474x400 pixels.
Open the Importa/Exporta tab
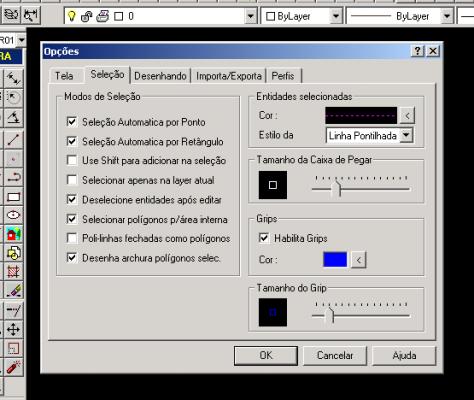[x=229, y=76]
